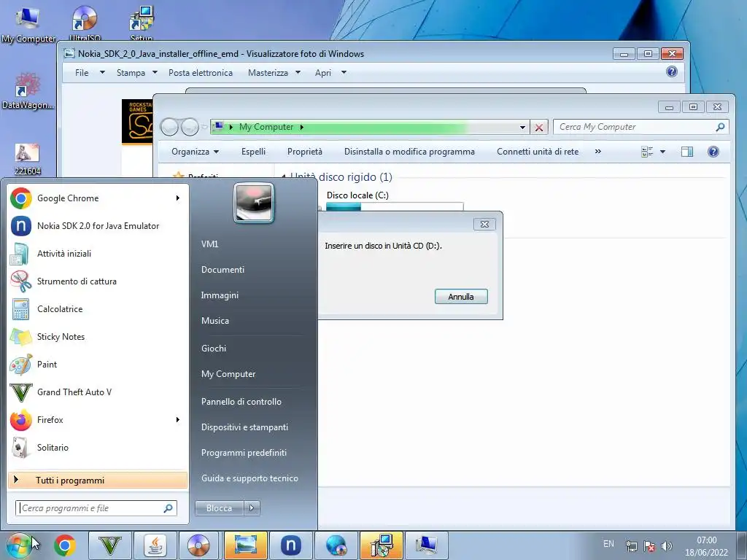Click Connetti unità di rete

point(538,152)
